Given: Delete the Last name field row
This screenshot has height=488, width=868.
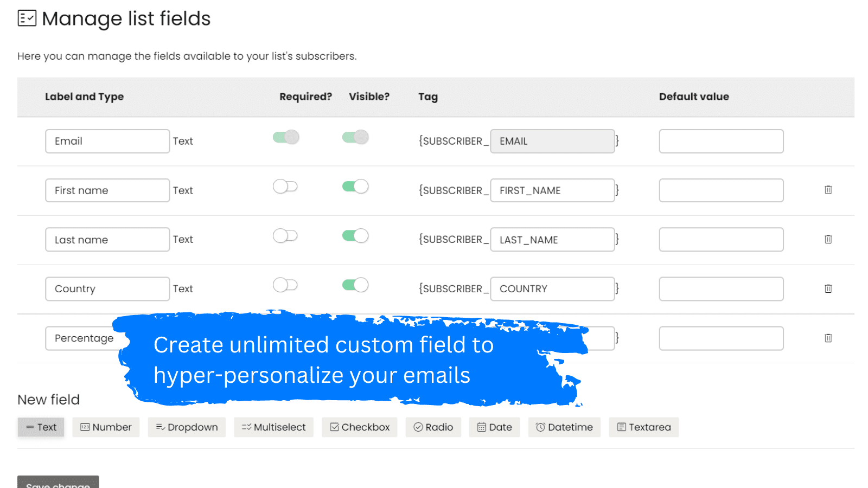Looking at the screenshot, I should click(828, 239).
